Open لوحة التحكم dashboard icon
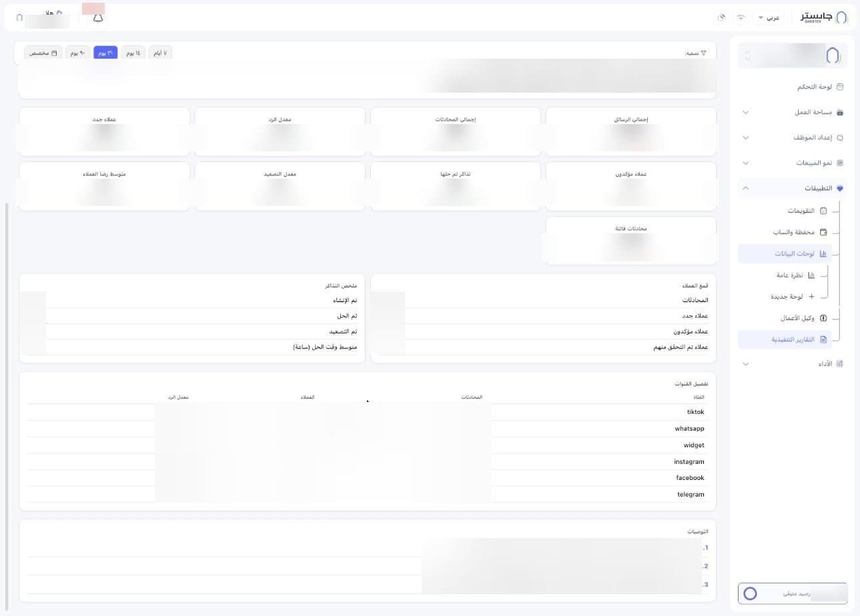The height and width of the screenshot is (616, 860). (x=840, y=87)
